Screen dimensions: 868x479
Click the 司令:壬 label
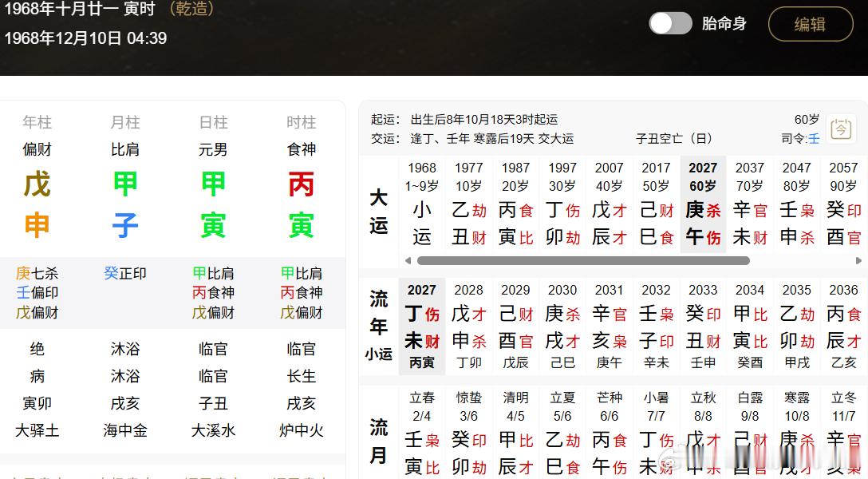pyautogui.click(x=800, y=138)
